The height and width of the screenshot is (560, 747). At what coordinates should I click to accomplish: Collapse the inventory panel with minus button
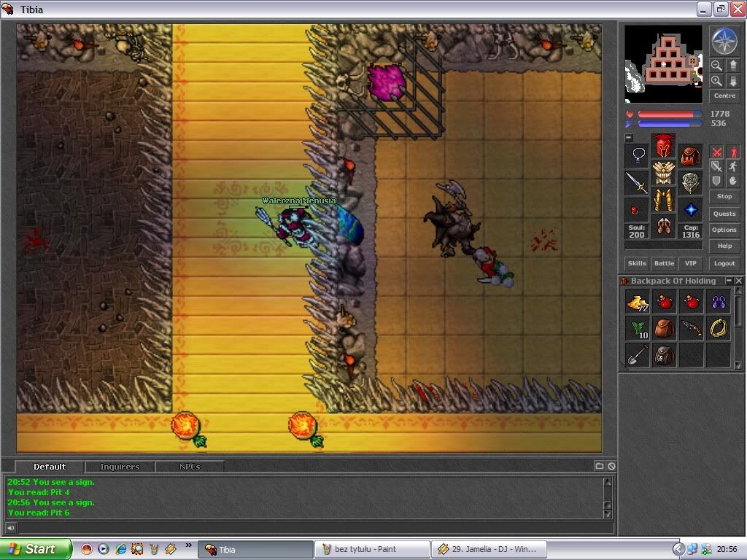point(629,138)
